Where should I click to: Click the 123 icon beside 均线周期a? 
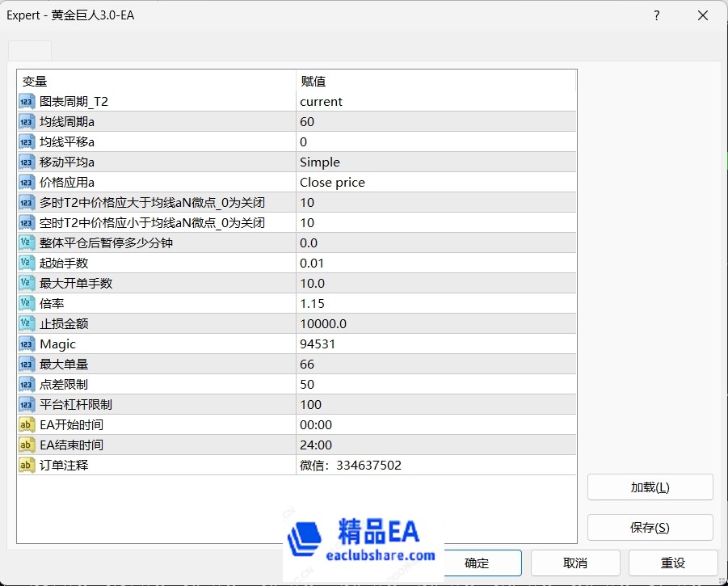[x=27, y=121]
